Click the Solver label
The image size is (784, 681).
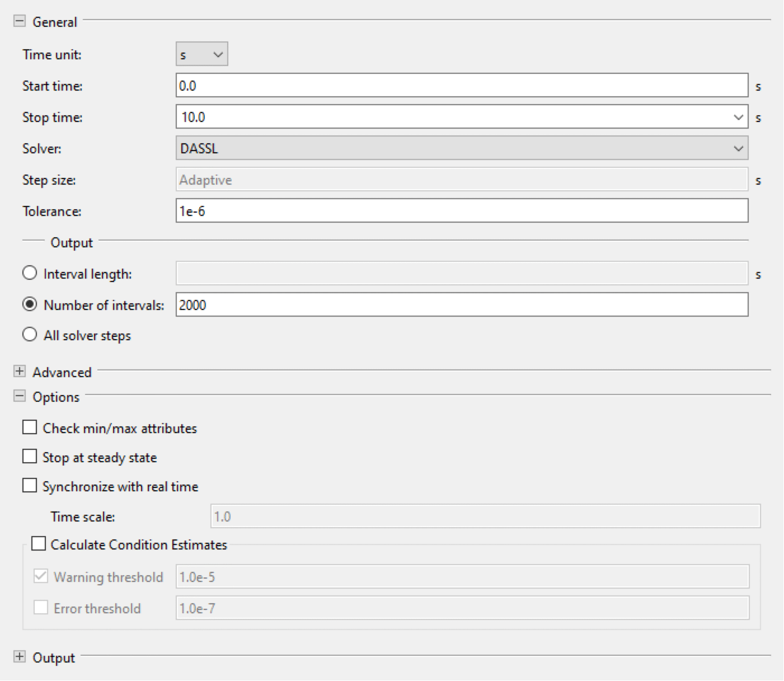pyautogui.click(x=42, y=149)
